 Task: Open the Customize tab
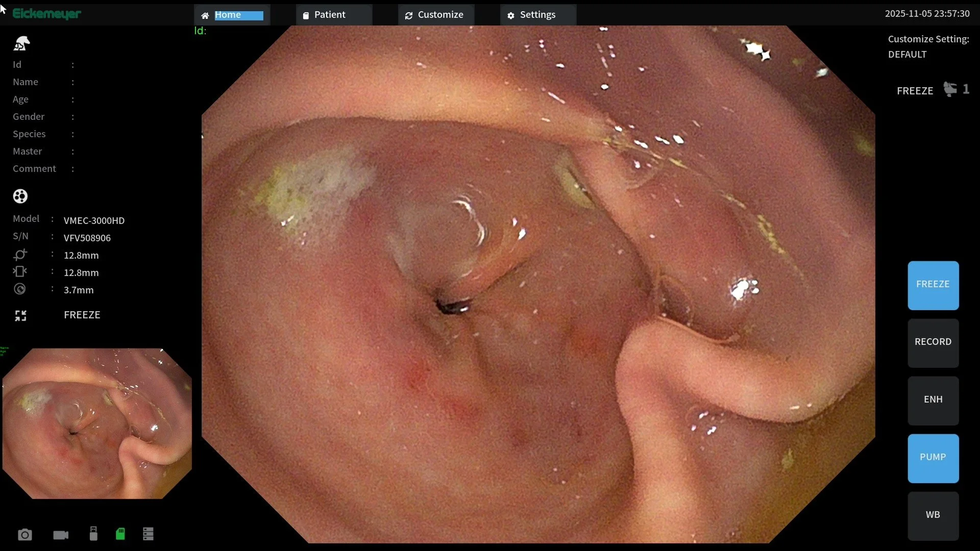point(436,15)
